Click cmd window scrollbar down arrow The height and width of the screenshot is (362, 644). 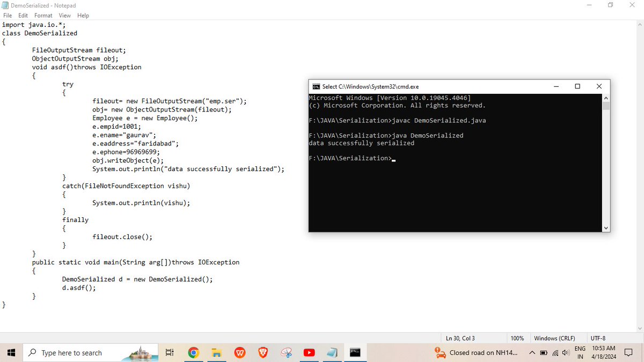[x=606, y=228]
